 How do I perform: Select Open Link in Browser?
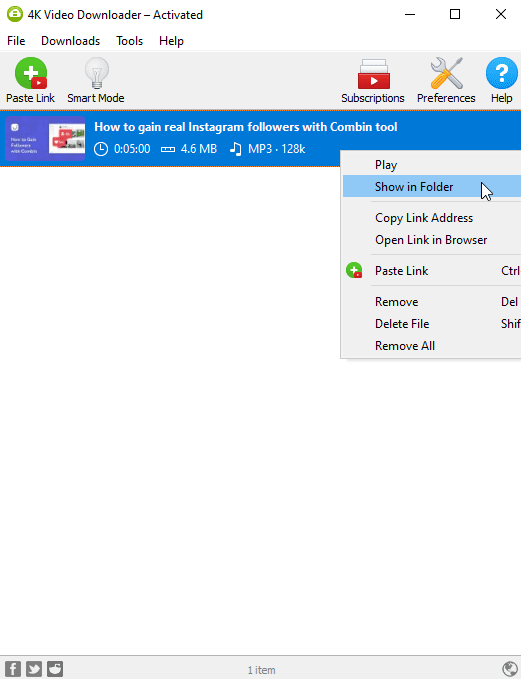click(432, 239)
